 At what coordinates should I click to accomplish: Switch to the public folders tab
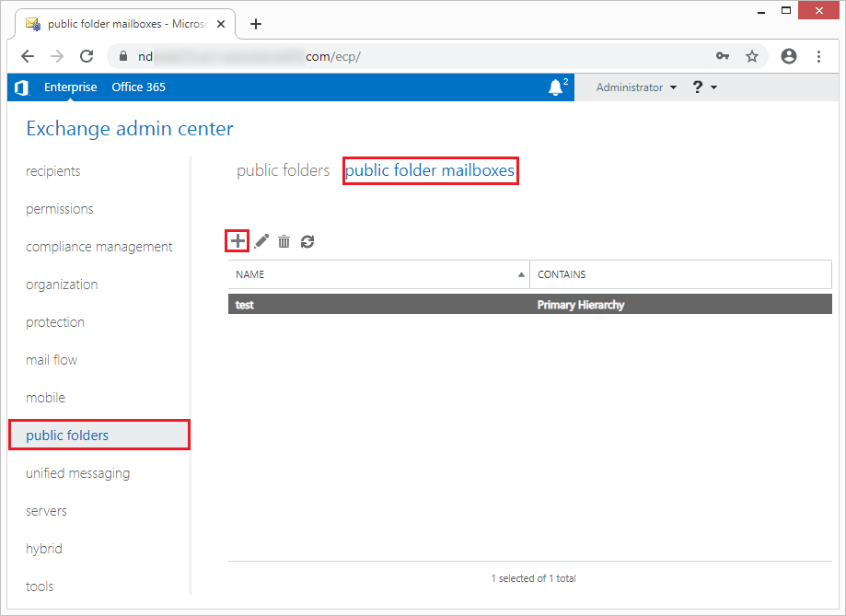point(284,170)
